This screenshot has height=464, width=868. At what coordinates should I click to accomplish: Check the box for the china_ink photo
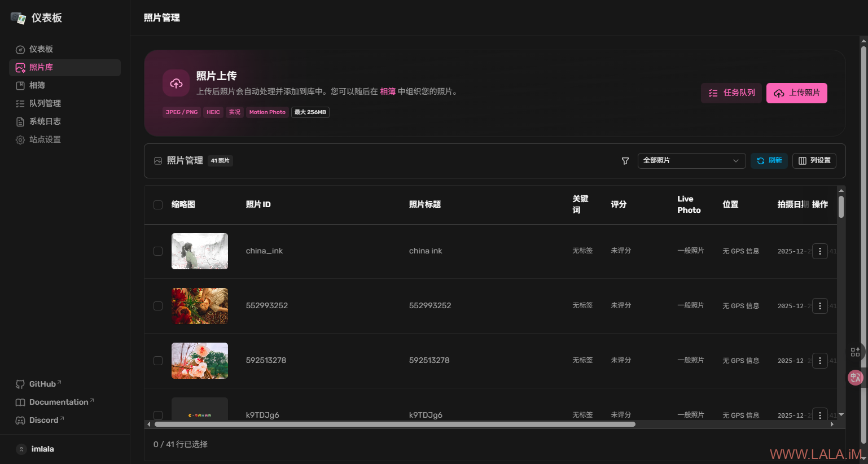(x=158, y=251)
